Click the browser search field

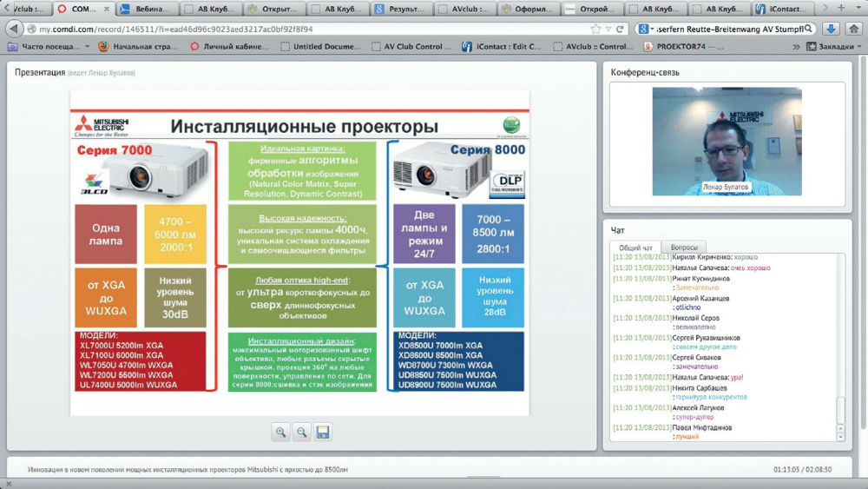(x=729, y=29)
